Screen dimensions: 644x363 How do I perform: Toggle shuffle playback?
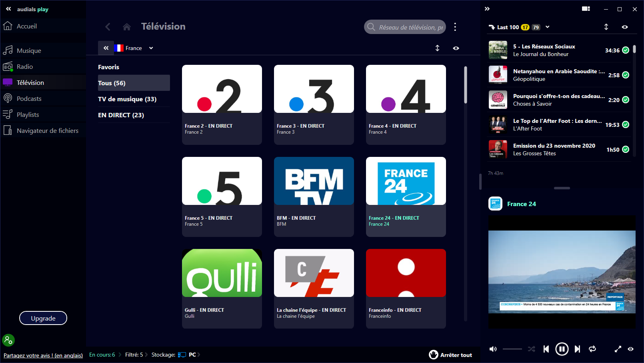coord(531,349)
